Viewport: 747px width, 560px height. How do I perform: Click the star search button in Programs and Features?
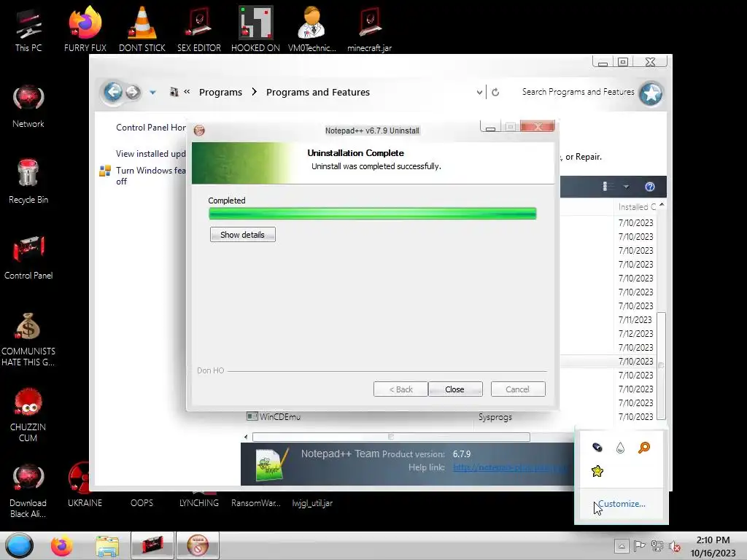(x=651, y=93)
